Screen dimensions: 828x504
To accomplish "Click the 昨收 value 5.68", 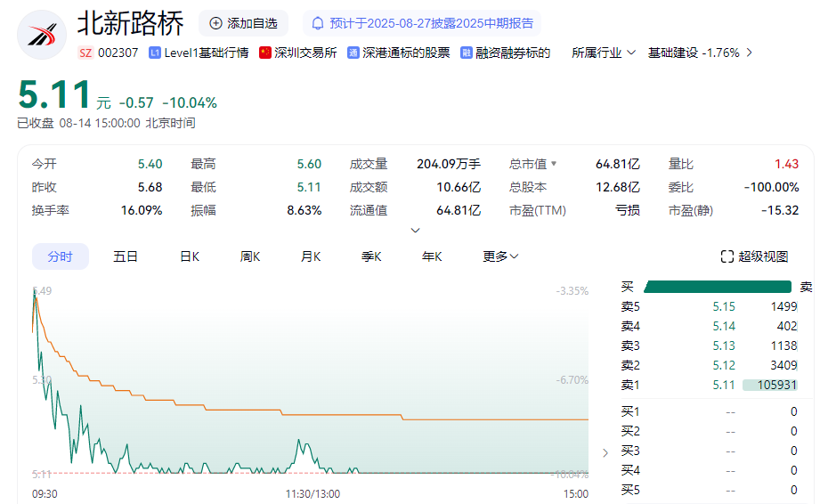I will [x=150, y=187].
